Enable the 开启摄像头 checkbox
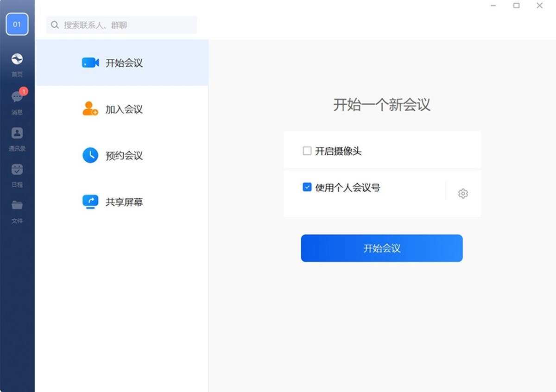The width and height of the screenshot is (556, 392). coord(307,151)
